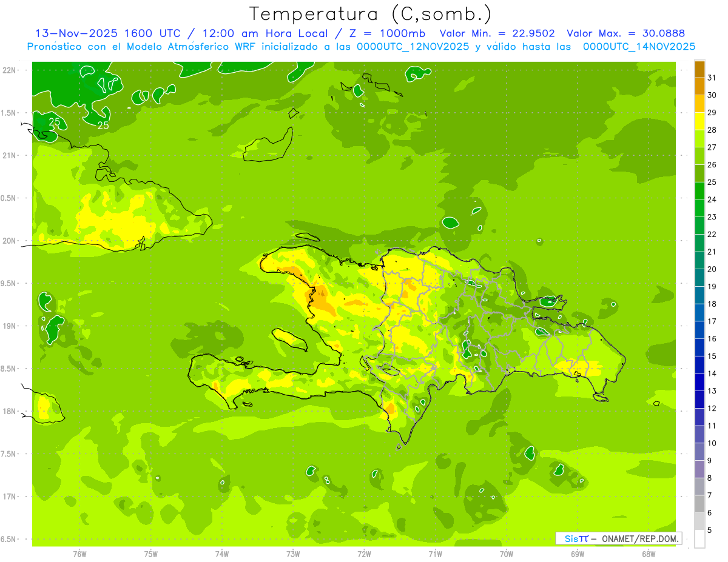Pick the white swatch below the 5 label
The height and width of the screenshot is (562, 728).
[699, 539]
